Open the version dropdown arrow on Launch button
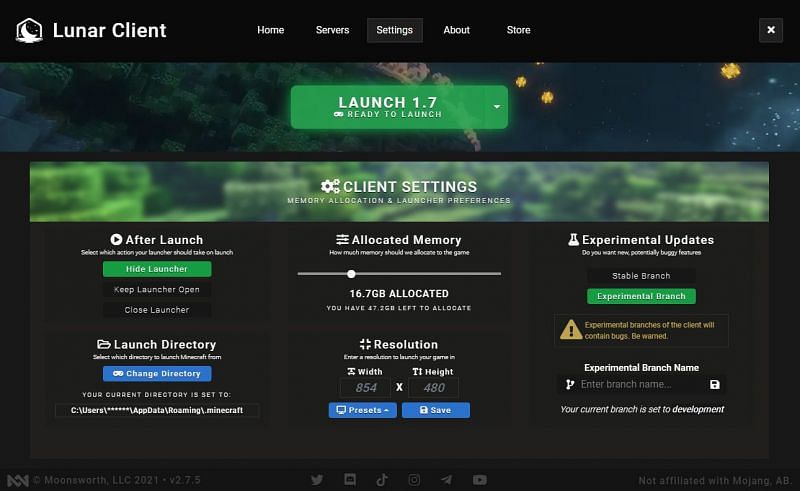Screen dimensions: 800x491 [x=496, y=107]
